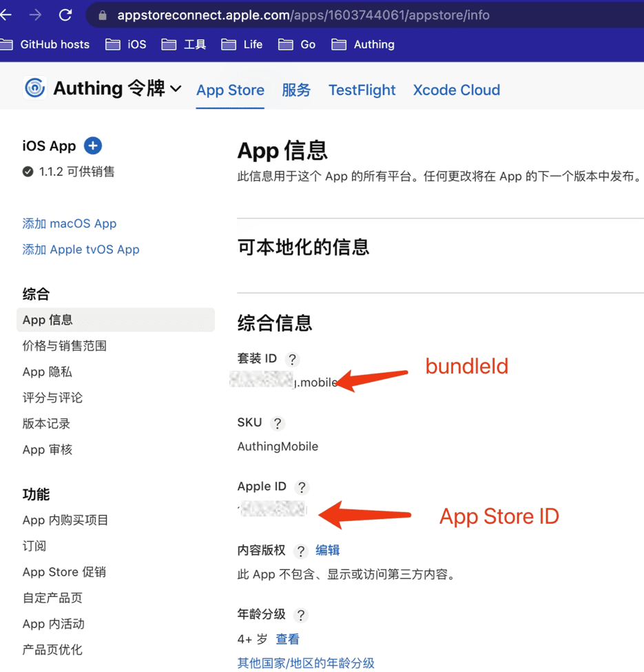The width and height of the screenshot is (644, 672).
Task: Click help icon next to SKU
Action: (277, 423)
